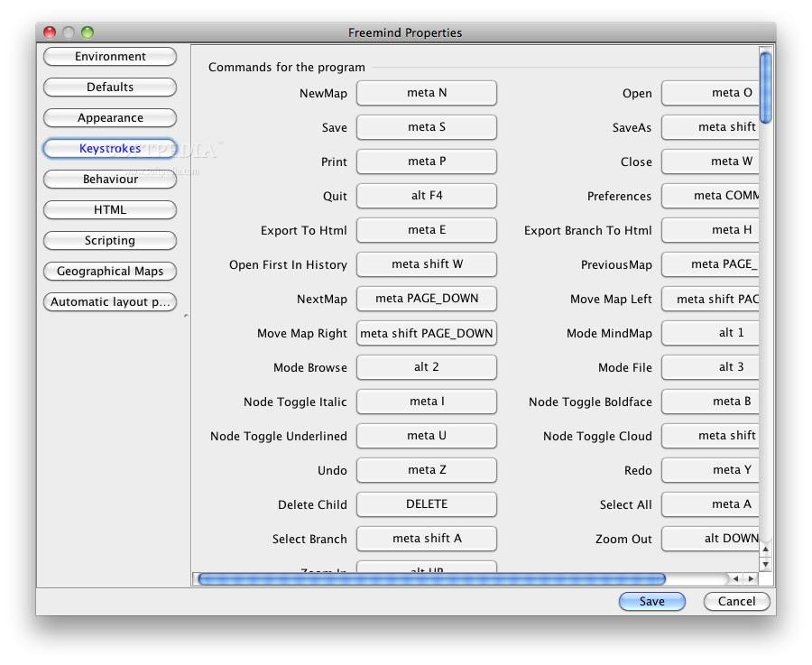Click the scroll left arrow
Image resolution: width=812 pixels, height=665 pixels.
pos(735,578)
